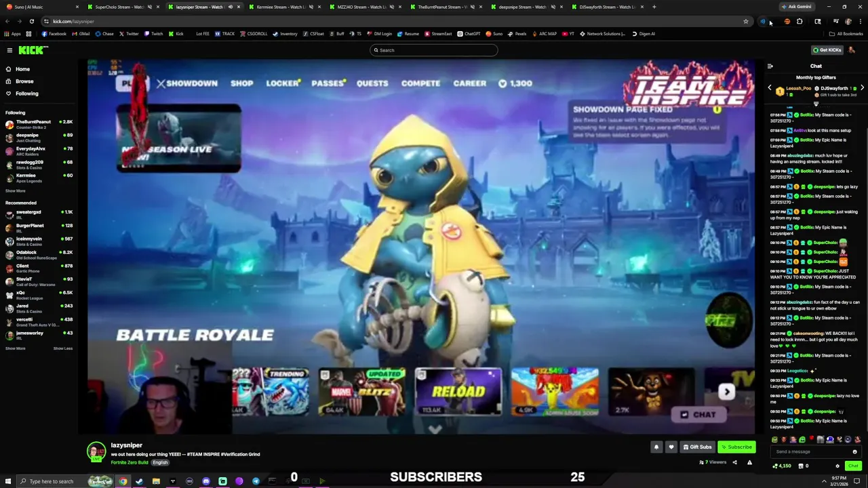
Task: Click the share stream icon
Action: (x=736, y=462)
